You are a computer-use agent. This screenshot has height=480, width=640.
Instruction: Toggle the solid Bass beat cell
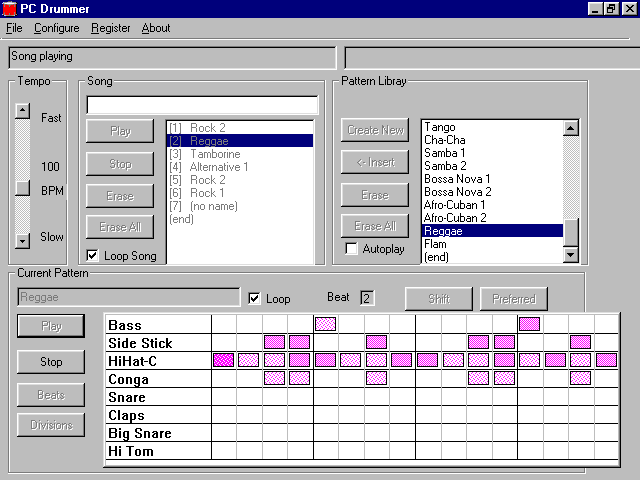point(529,324)
